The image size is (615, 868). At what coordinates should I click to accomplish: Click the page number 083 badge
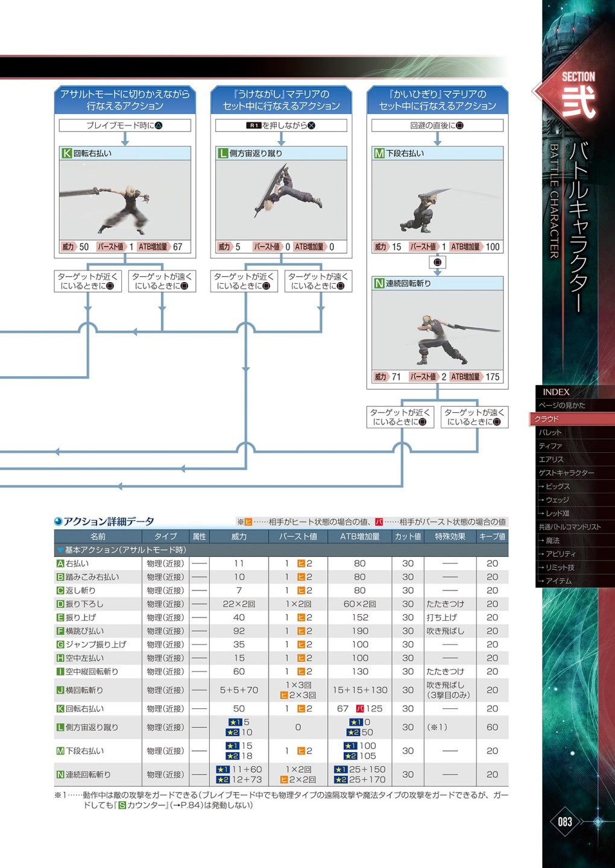pyautogui.click(x=565, y=822)
